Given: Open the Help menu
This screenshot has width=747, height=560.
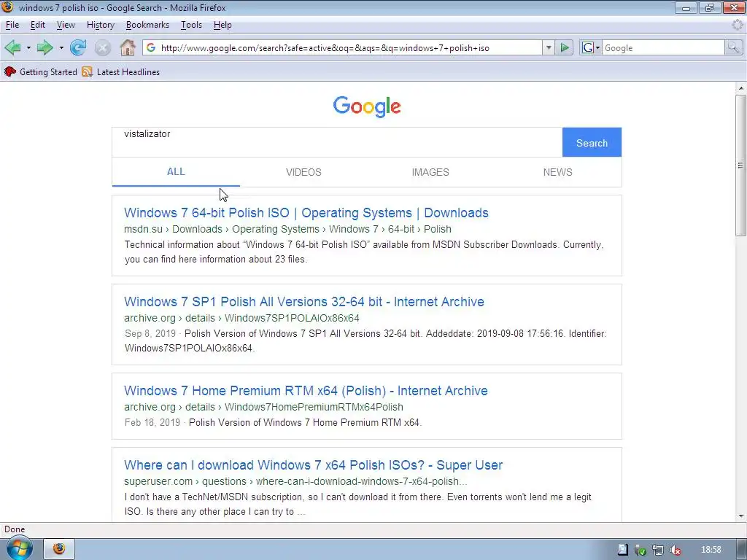Looking at the screenshot, I should tap(222, 25).
